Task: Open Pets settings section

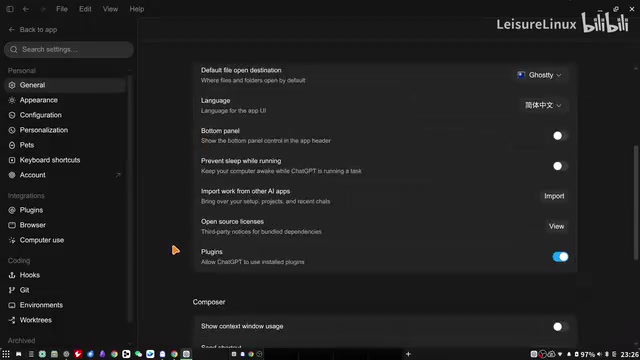Action: 27,145
